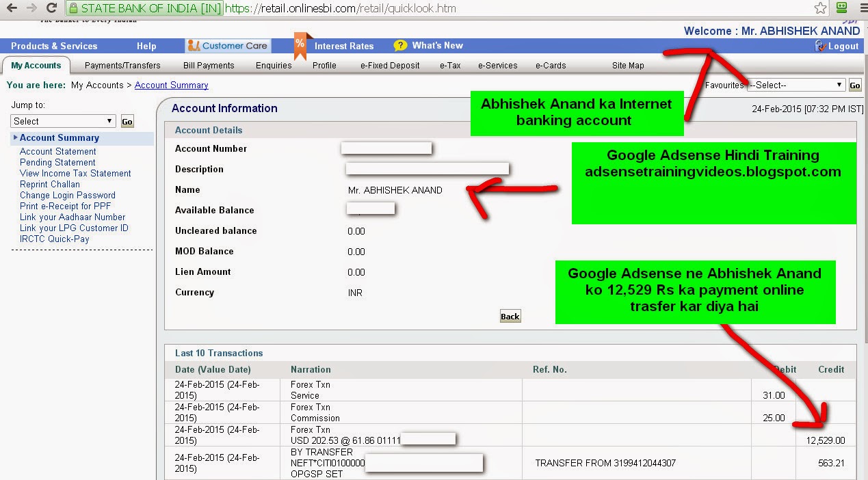Switch to the Profile tab
The image size is (868, 480).
[x=324, y=66]
